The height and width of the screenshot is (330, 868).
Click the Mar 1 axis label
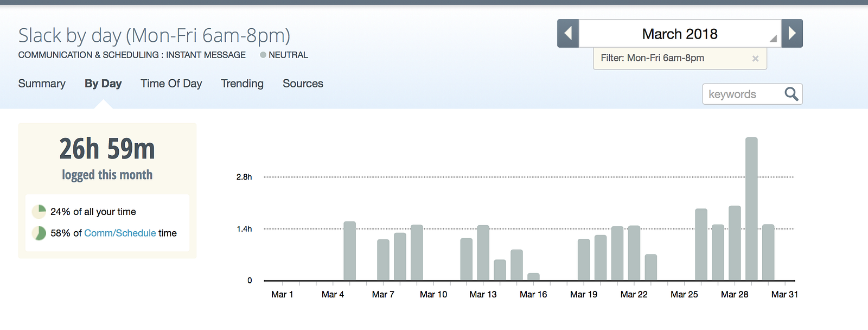click(x=282, y=294)
